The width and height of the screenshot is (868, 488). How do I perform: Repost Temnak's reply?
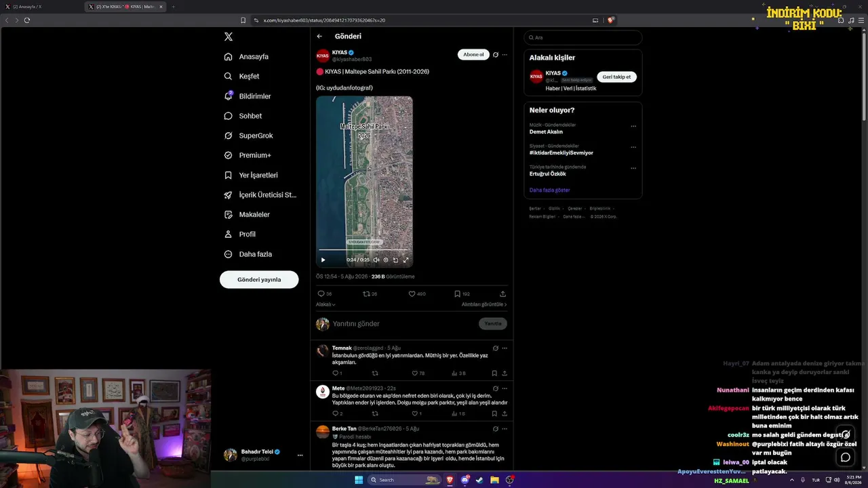point(375,373)
